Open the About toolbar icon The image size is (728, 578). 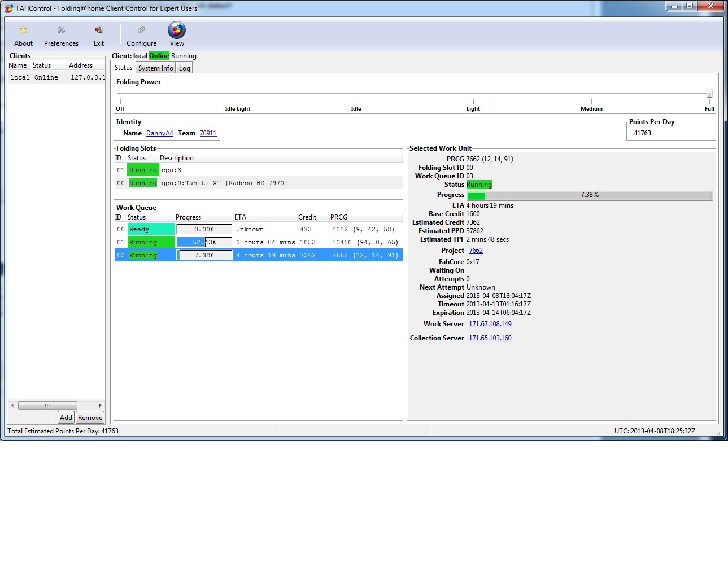tap(23, 36)
